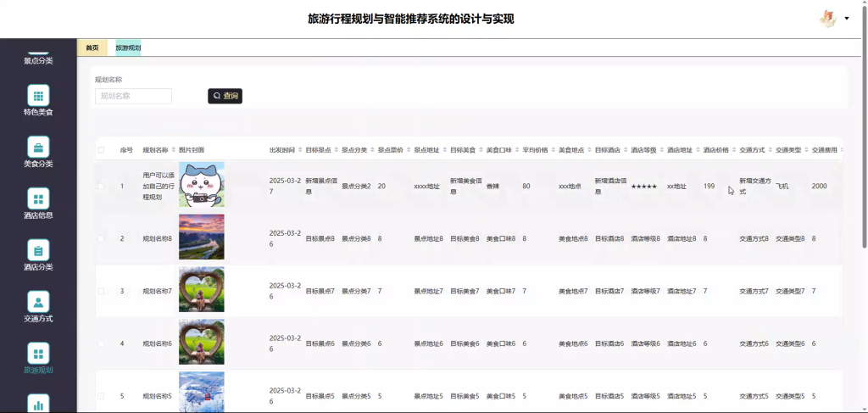
Task: Sort by 目标酒店 column arrows
Action: pyautogui.click(x=626, y=150)
